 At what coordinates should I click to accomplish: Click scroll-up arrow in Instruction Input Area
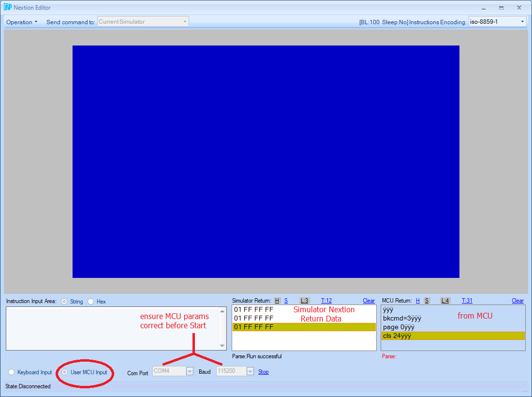(x=222, y=311)
